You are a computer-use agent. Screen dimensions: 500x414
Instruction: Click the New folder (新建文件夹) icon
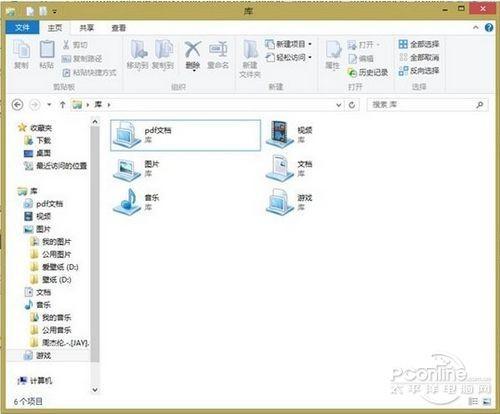click(250, 50)
